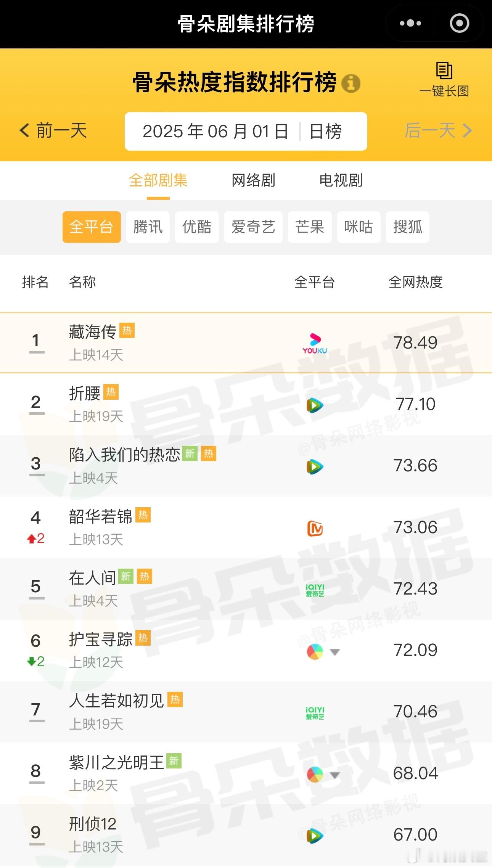Filter the ranking by 腾讯 platform
This screenshot has height=868, width=492.
point(148,227)
